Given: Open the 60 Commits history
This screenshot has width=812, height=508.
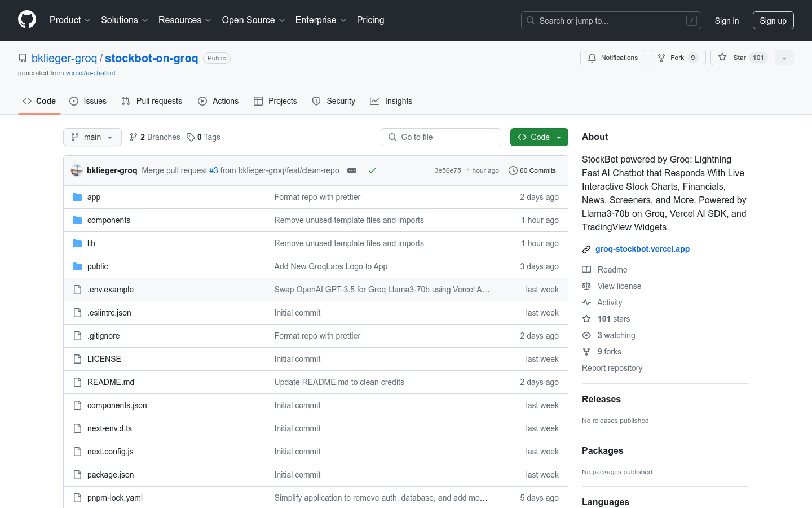Looking at the screenshot, I should (x=532, y=170).
